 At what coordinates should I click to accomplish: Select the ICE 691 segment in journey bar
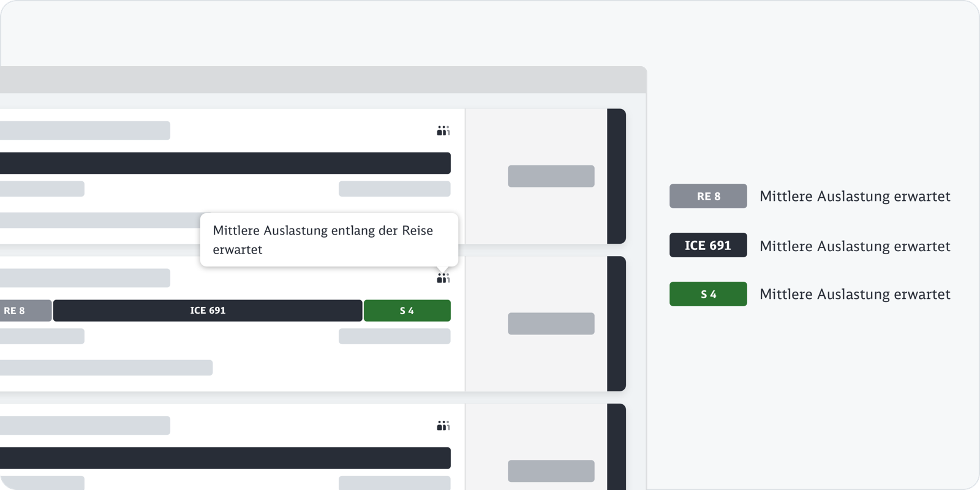coord(208,311)
